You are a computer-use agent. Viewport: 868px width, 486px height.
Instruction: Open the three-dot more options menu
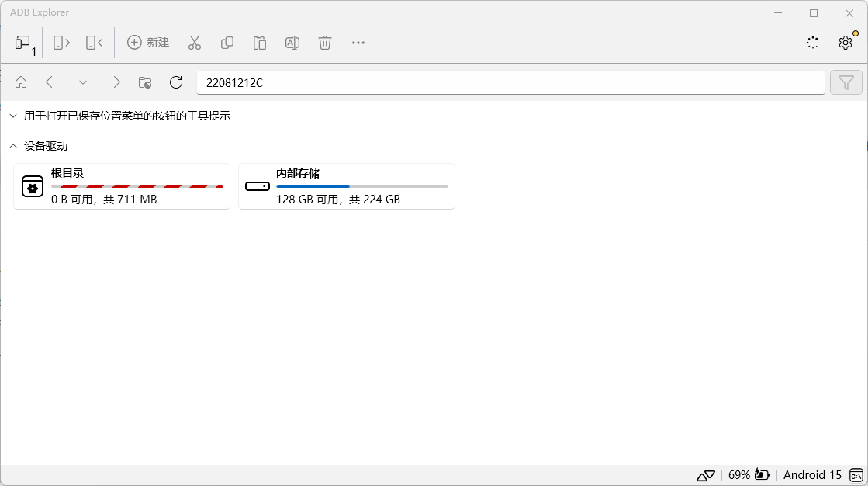coord(358,43)
